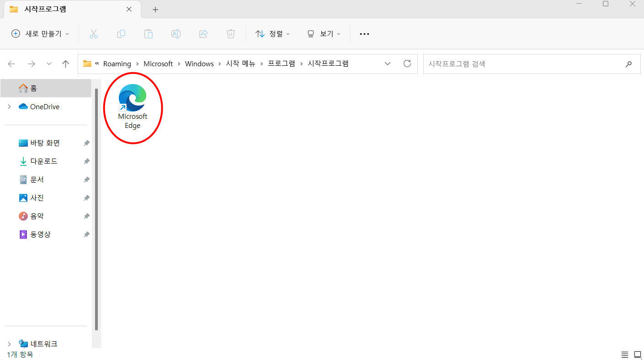
Task: Go forward with the right arrow
Action: (x=32, y=64)
